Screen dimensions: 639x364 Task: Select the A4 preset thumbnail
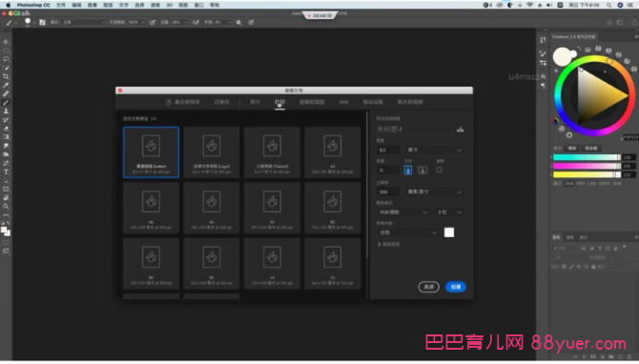pyautogui.click(x=333, y=152)
